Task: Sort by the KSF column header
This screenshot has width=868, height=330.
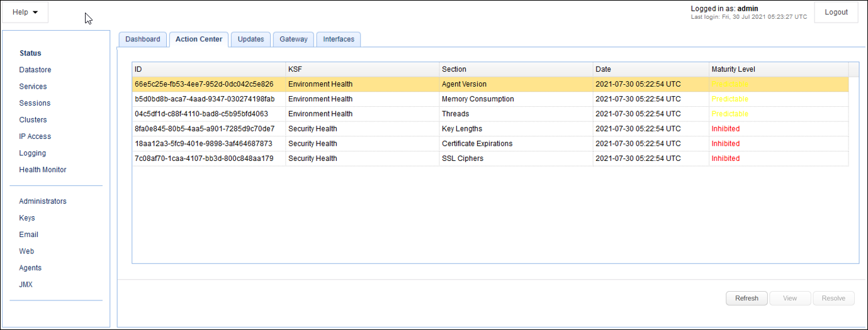Action: point(362,69)
